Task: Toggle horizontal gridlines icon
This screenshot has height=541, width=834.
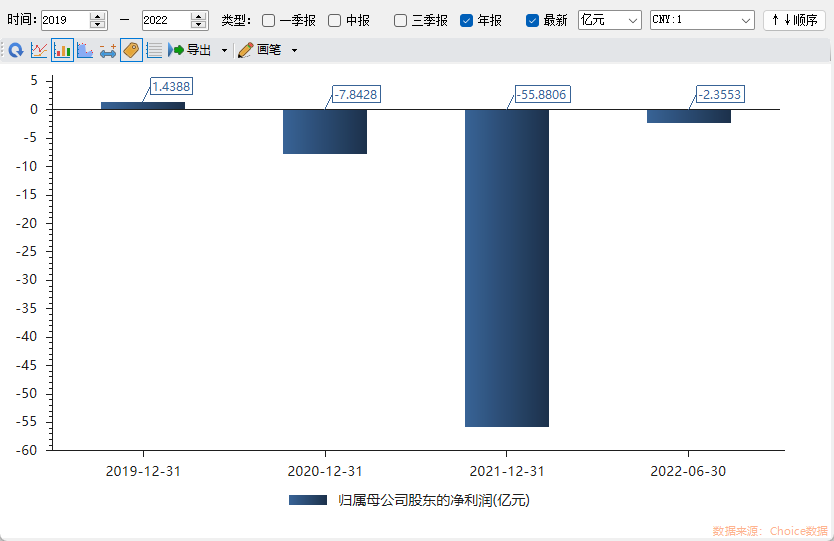Action: tap(154, 51)
